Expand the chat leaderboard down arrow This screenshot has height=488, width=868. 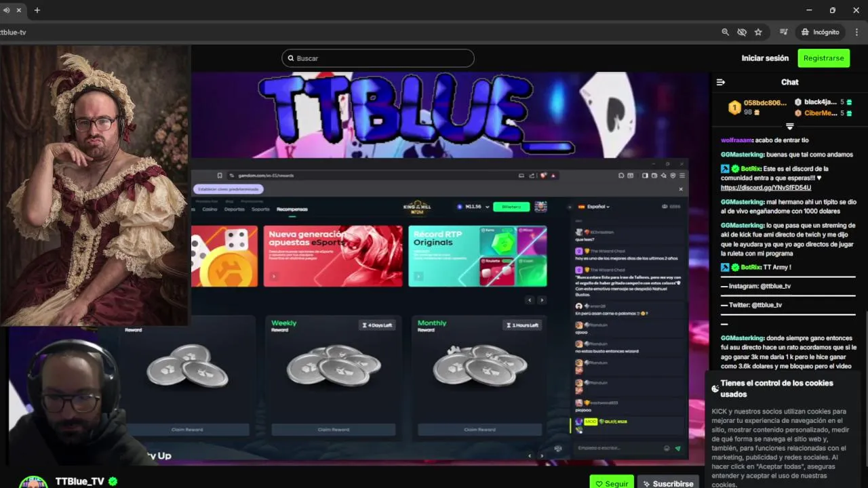coord(789,127)
